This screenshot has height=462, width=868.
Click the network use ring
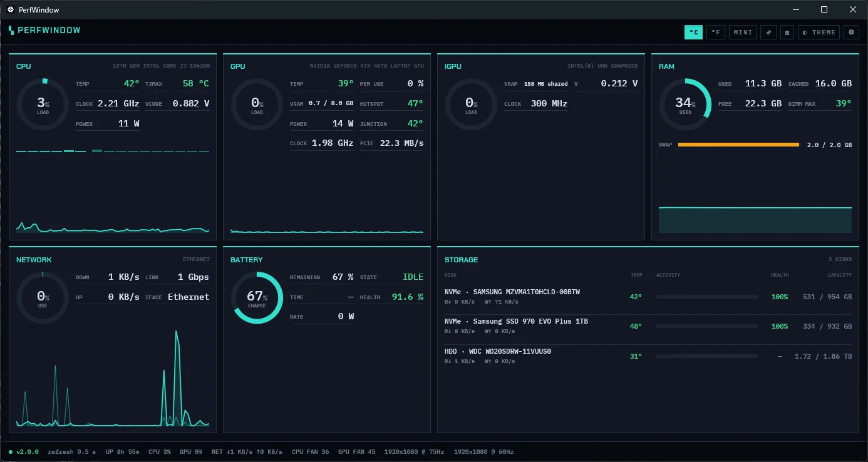[x=43, y=297]
